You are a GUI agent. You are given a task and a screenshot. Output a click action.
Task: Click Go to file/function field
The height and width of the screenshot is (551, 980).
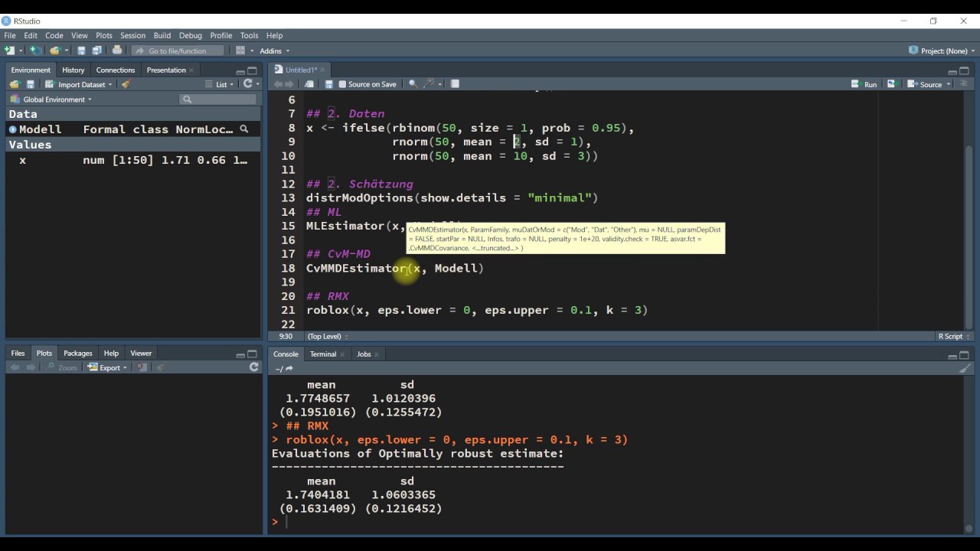tap(178, 51)
